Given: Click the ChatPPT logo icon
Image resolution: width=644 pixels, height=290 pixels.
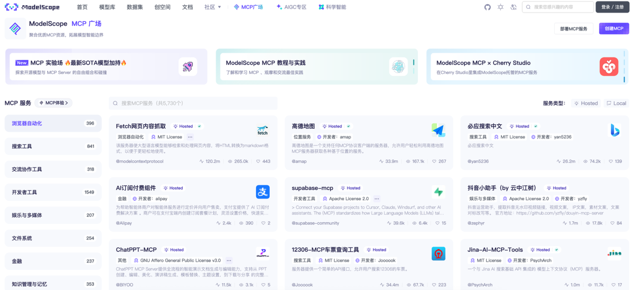Looking at the screenshot, I should click(263, 253).
